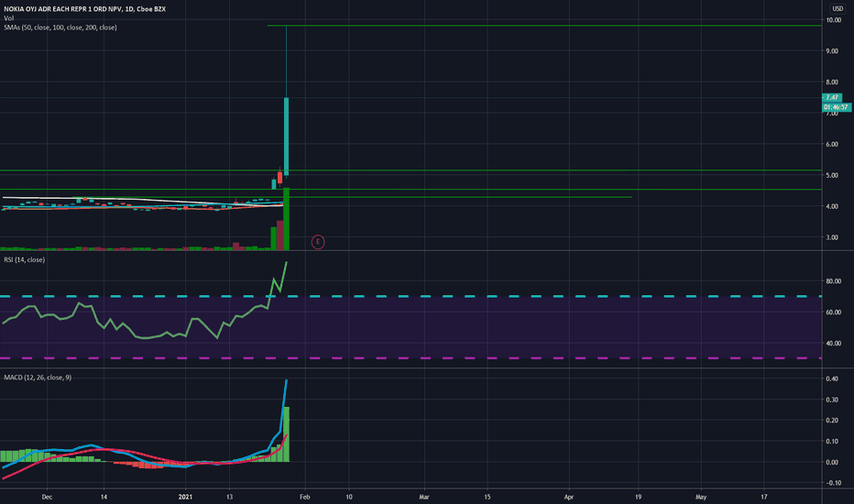This screenshot has width=854, height=504.
Task: Click the current price tag 7.47
Action: 832,97
